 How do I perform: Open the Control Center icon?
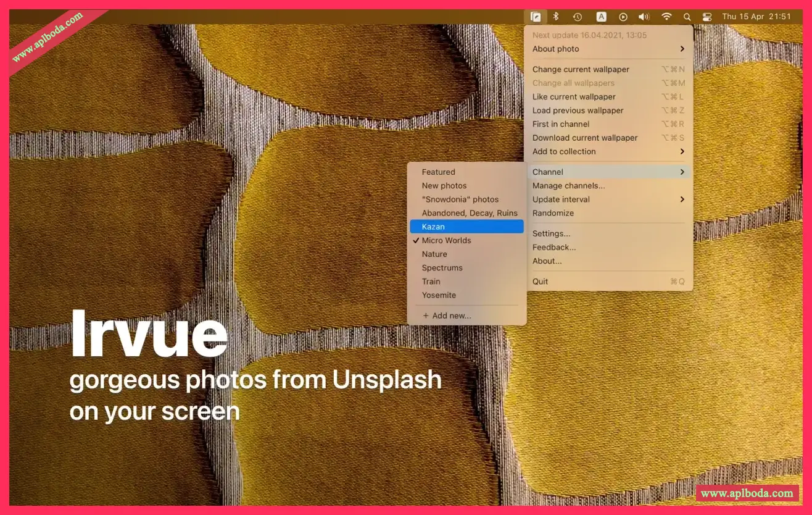pyautogui.click(x=707, y=17)
